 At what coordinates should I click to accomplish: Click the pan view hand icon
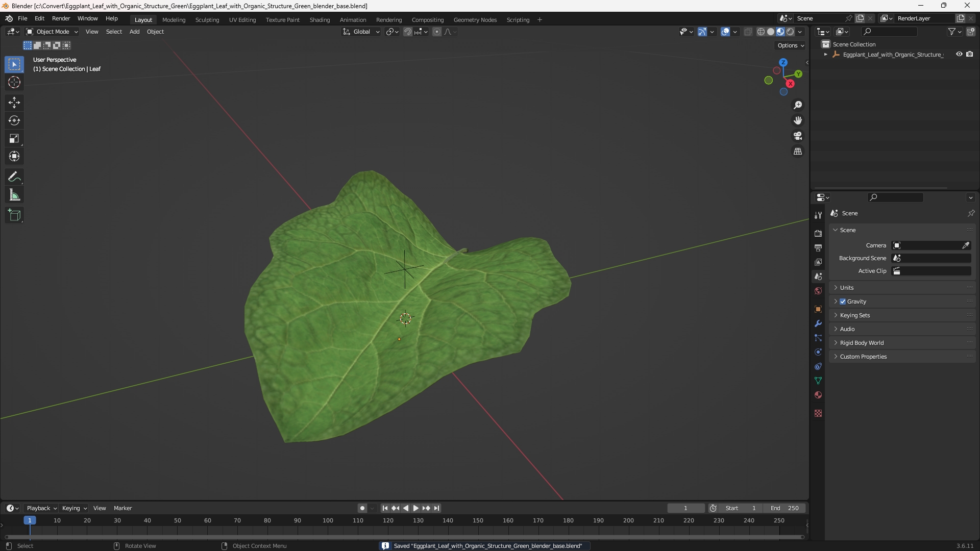pos(798,120)
